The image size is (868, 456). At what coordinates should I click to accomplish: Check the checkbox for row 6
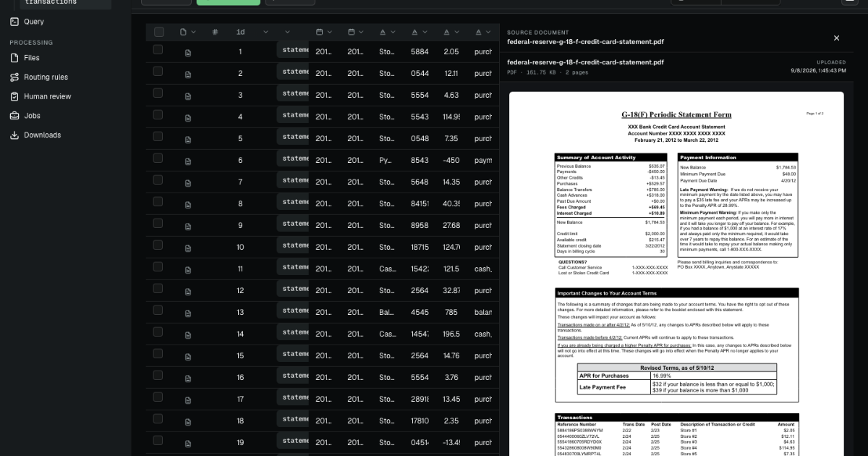click(158, 159)
